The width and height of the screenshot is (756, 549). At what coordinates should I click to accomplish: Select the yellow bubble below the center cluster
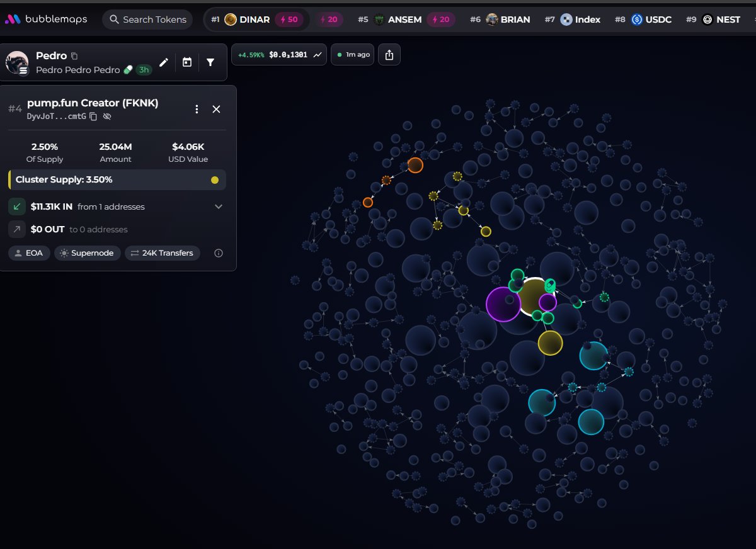[x=550, y=342]
